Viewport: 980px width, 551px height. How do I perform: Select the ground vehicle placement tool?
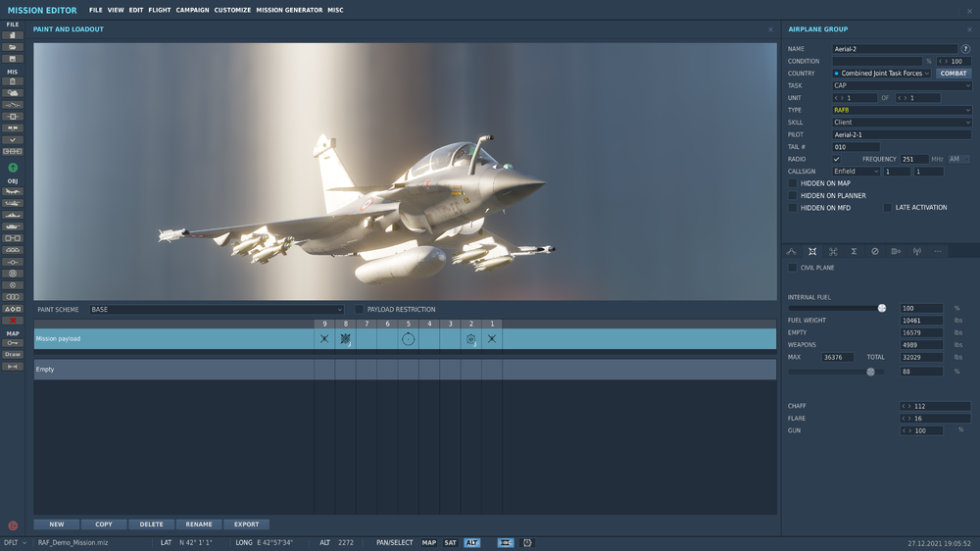(x=13, y=226)
